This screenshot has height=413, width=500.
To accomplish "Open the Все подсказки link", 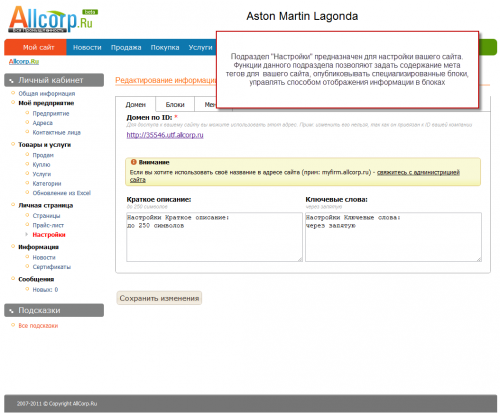I will [x=38, y=325].
